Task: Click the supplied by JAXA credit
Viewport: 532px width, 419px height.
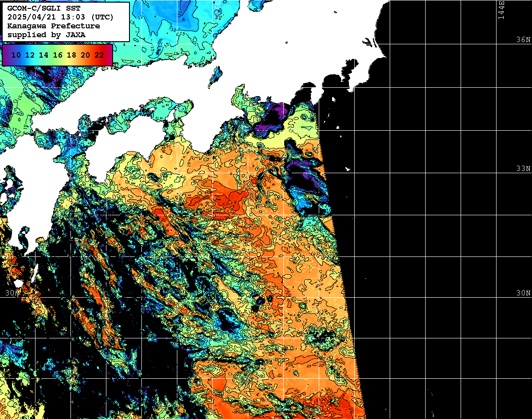Action: (x=47, y=35)
